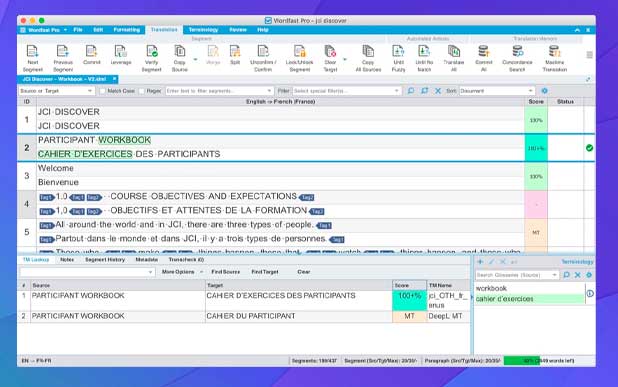Open Concordance Search
The width and height of the screenshot is (618, 387).
coord(517,58)
